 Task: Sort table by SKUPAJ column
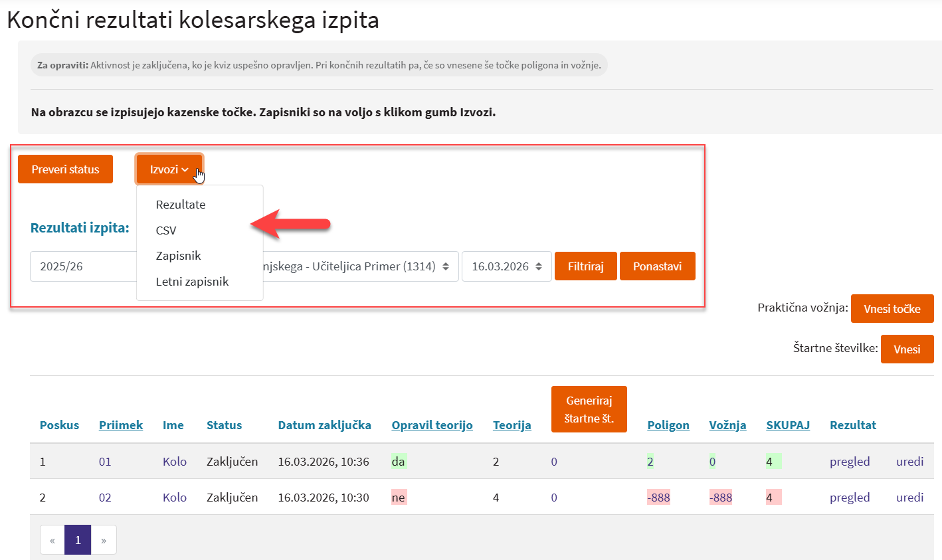pyautogui.click(x=787, y=425)
